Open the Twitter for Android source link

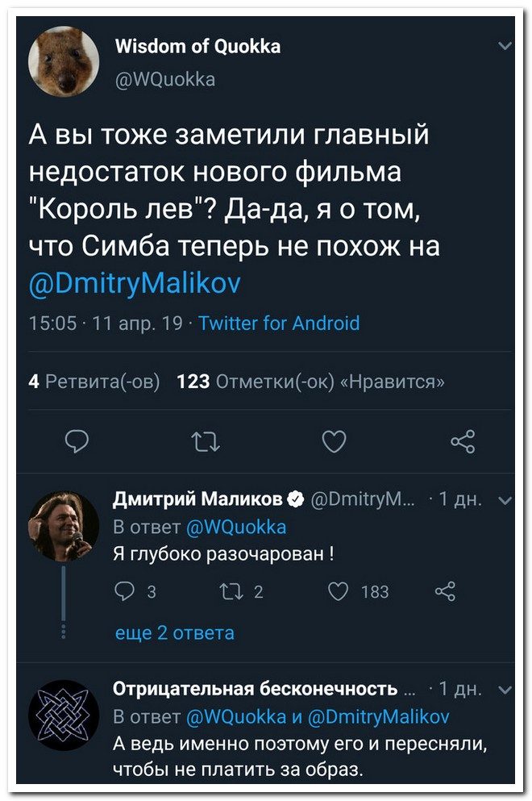[x=279, y=324]
